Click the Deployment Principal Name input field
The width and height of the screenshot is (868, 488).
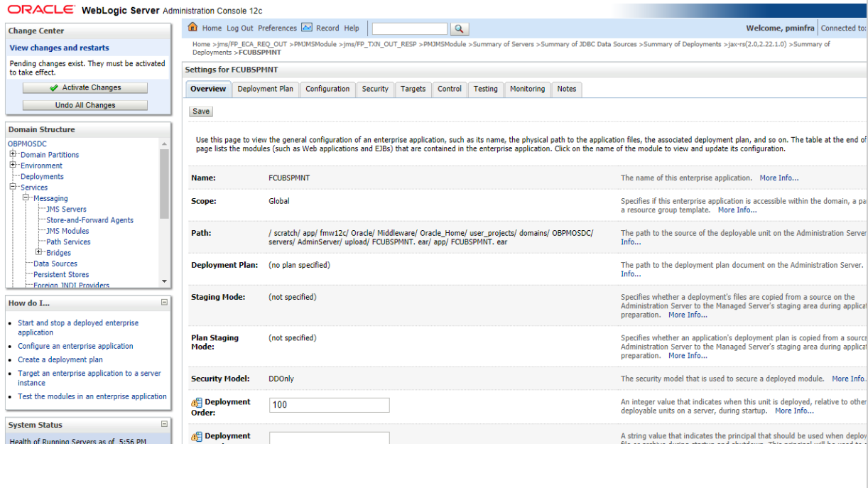(330, 438)
